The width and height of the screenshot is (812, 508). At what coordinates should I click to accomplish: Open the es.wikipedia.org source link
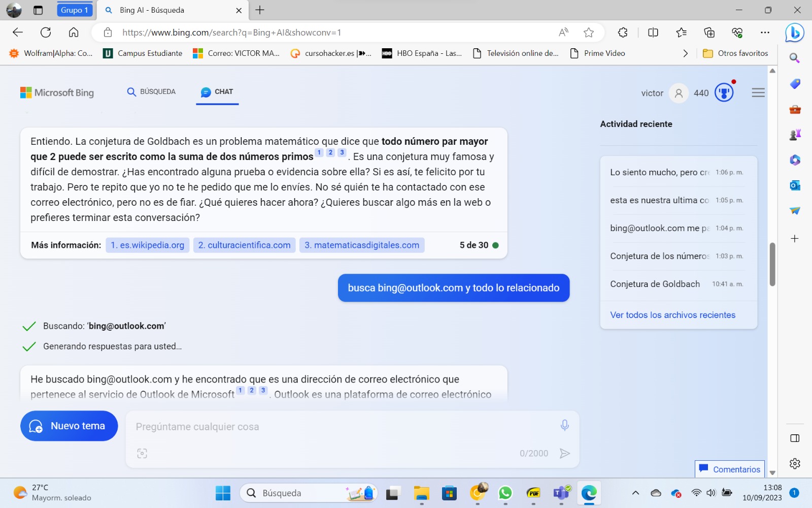click(x=148, y=245)
